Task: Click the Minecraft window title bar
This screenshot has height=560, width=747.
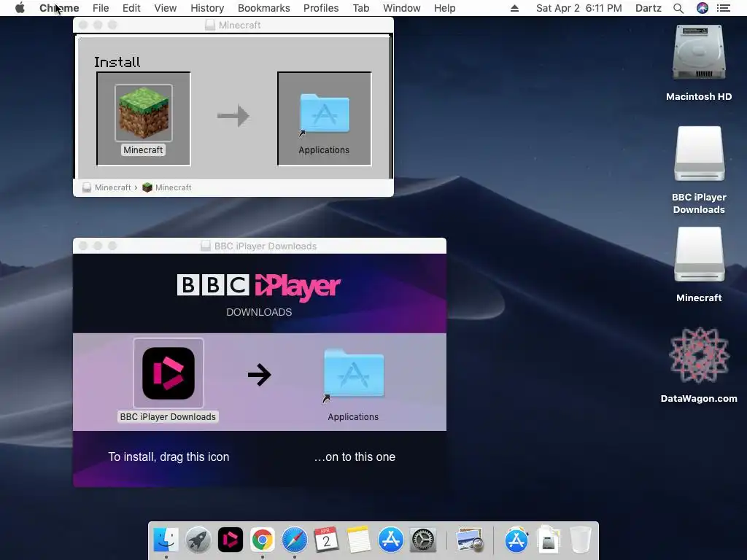Action: (x=233, y=25)
